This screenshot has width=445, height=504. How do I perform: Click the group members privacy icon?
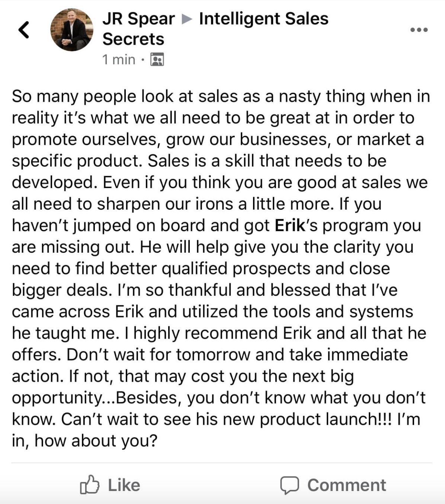click(x=157, y=59)
